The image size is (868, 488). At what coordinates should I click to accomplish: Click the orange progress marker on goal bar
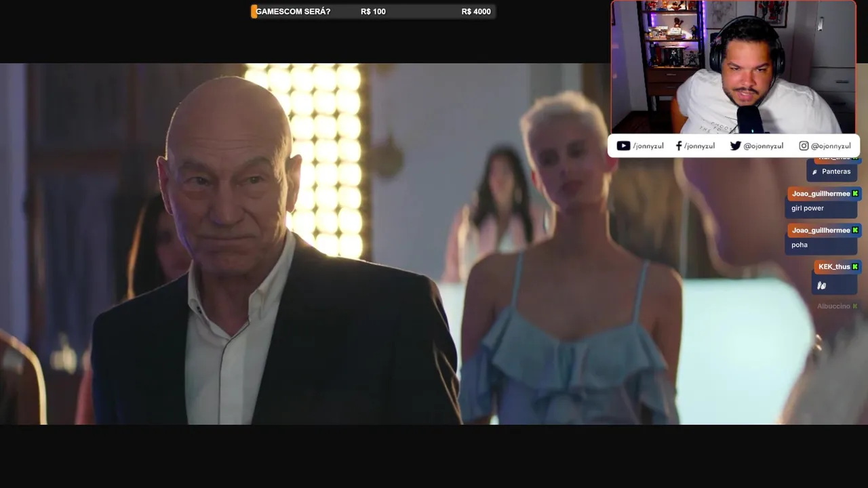pos(254,12)
